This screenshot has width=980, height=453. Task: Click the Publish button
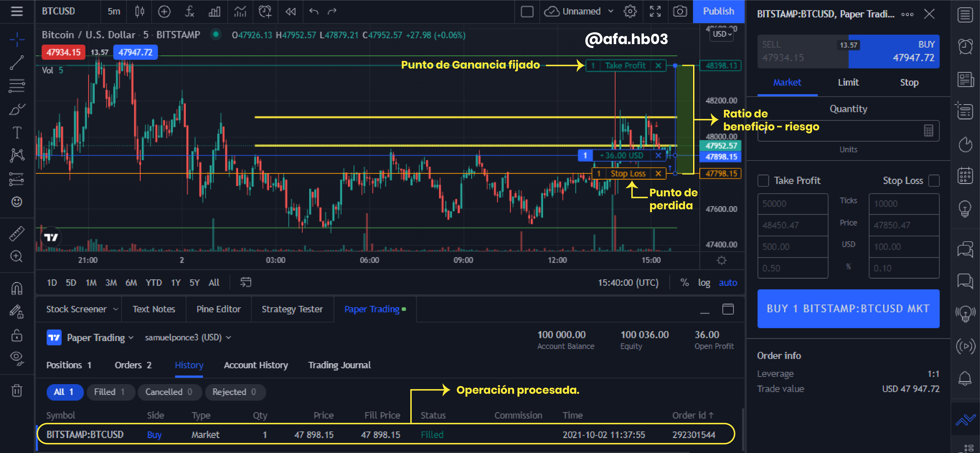tap(718, 11)
